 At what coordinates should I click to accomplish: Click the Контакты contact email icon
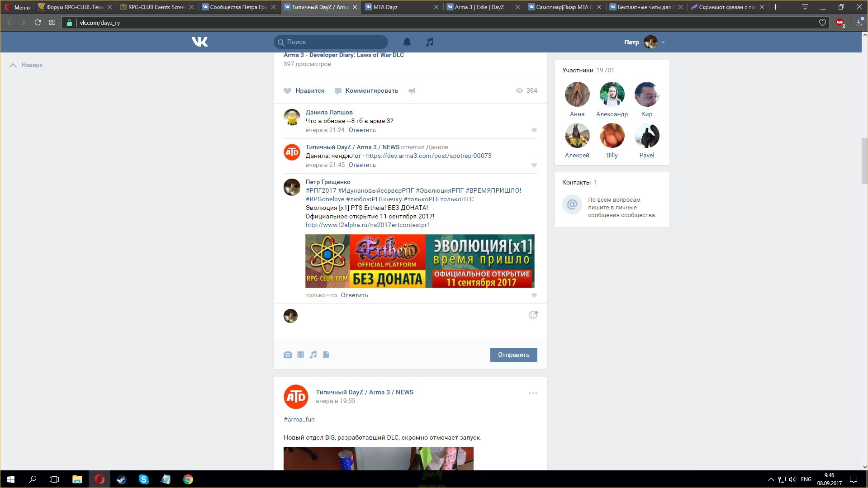[572, 204]
